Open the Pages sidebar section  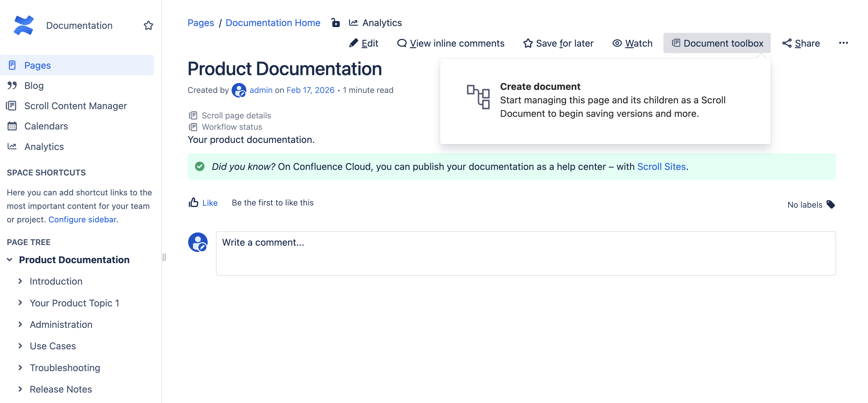pos(37,65)
